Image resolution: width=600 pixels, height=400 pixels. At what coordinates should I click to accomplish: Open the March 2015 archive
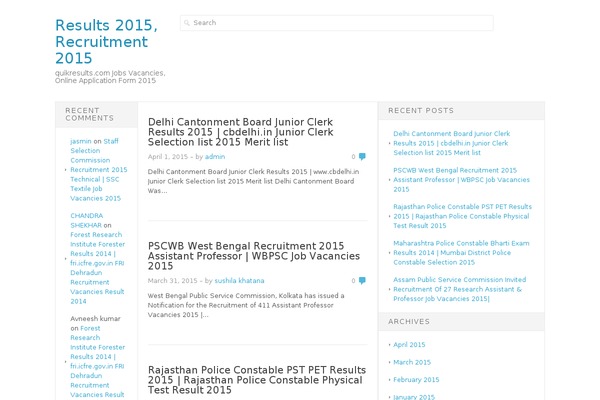[x=412, y=362]
